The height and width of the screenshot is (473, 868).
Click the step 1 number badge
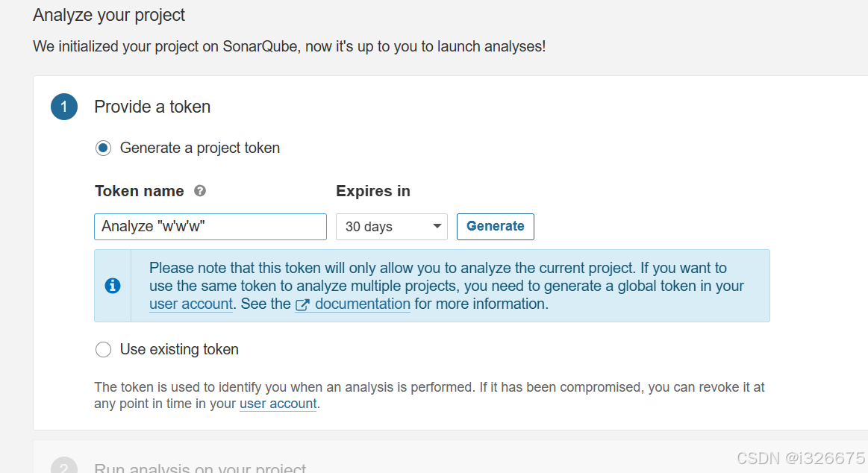64,107
